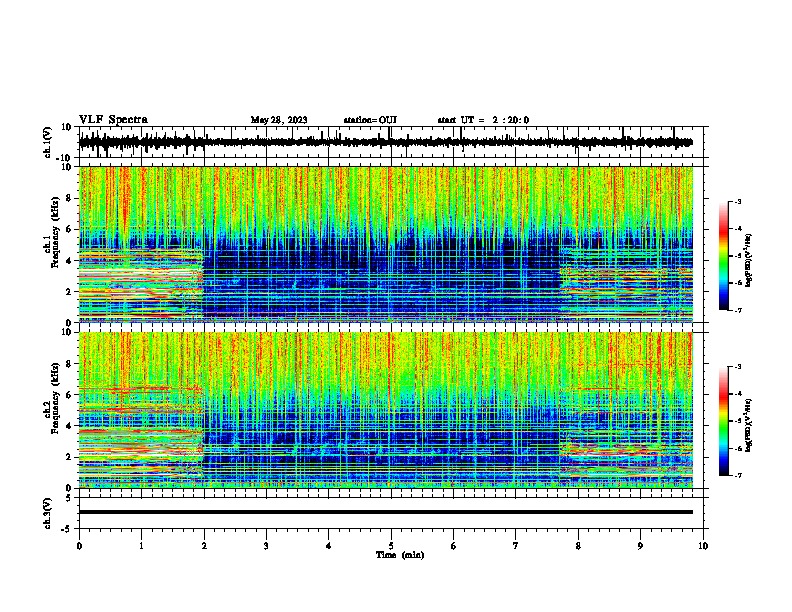The height and width of the screenshot is (612, 792).
Task: Click the "station=OUI" header label
Action: (x=370, y=120)
